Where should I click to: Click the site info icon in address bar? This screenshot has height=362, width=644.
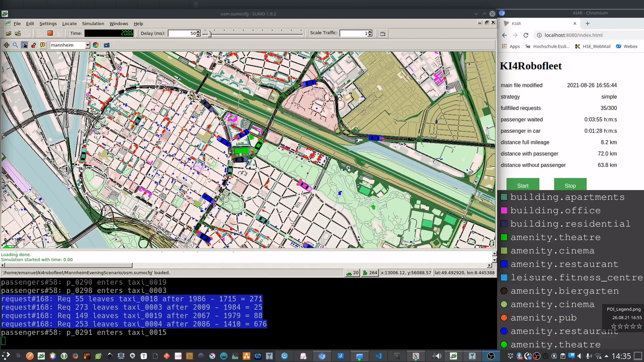tap(539, 35)
